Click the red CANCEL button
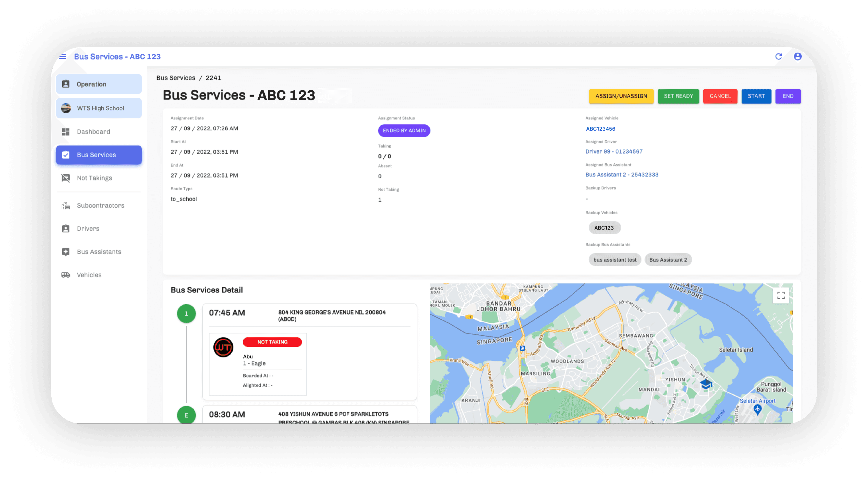This screenshot has height=479, width=868. coord(720,97)
